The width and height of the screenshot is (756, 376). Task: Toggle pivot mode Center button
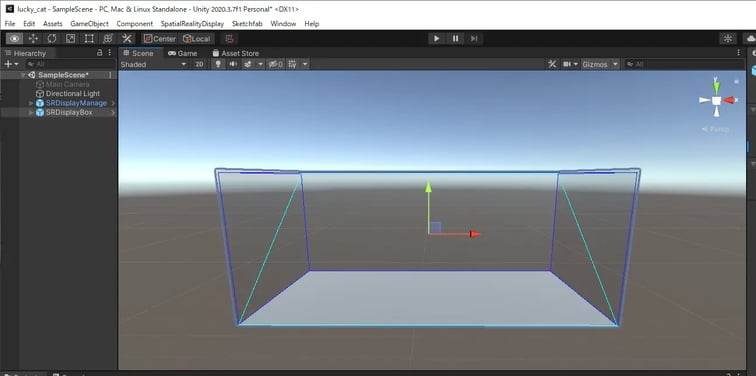(160, 39)
